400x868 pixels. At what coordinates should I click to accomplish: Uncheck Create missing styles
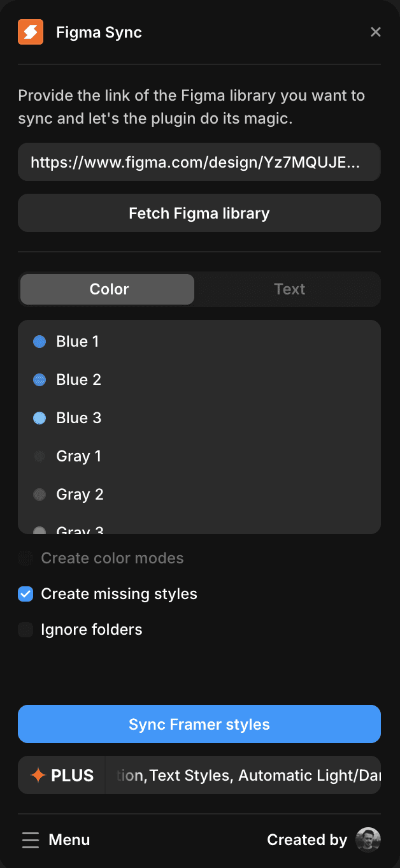tap(25, 593)
